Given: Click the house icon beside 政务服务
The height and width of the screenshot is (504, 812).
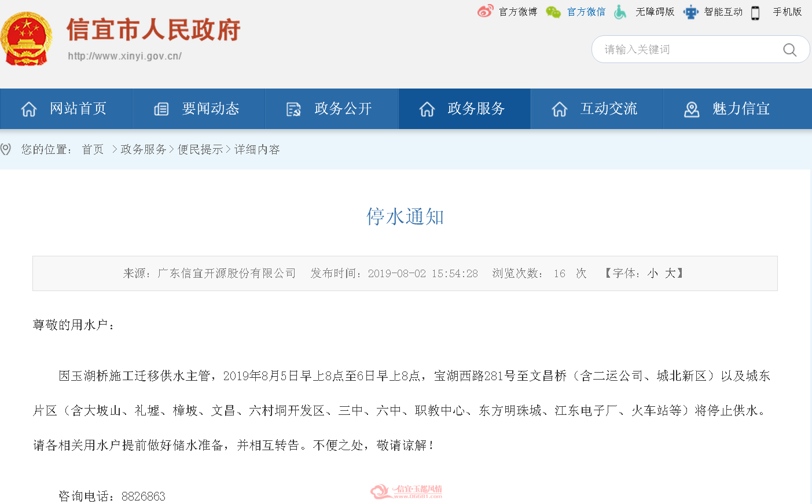Looking at the screenshot, I should click(427, 109).
